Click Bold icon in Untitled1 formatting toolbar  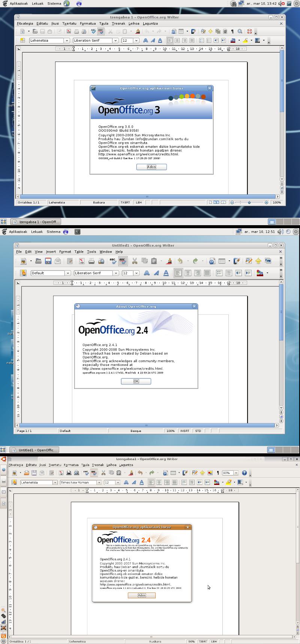point(147,273)
